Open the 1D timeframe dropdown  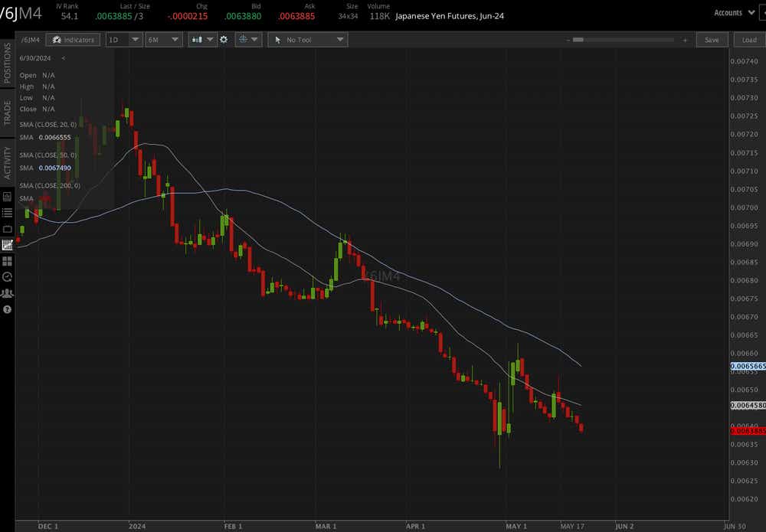click(123, 39)
